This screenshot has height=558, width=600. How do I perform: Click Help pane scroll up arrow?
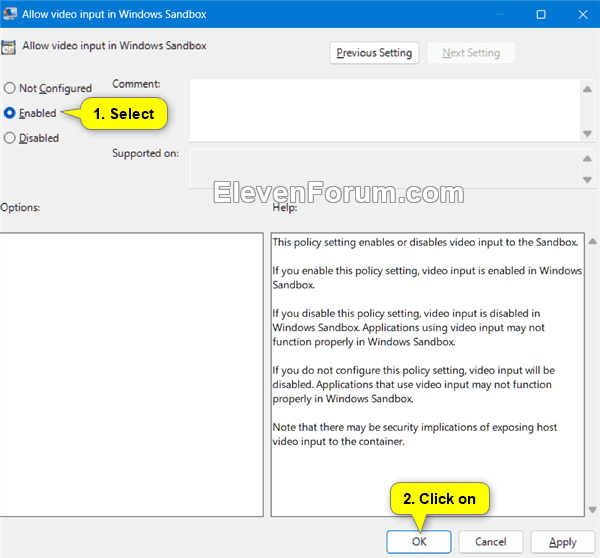pyautogui.click(x=593, y=241)
